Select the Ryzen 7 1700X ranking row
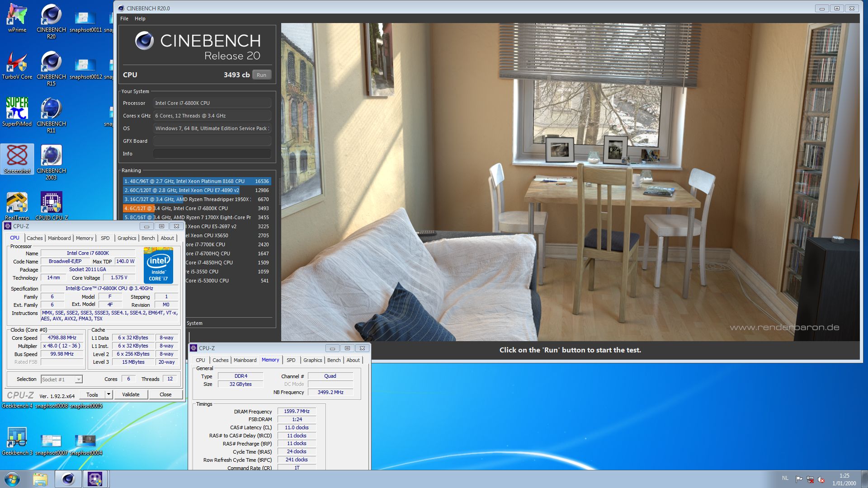This screenshot has height=488, width=868. point(197,217)
